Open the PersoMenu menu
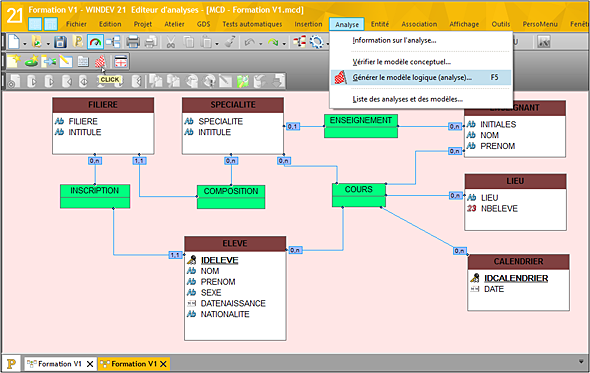 (540, 24)
